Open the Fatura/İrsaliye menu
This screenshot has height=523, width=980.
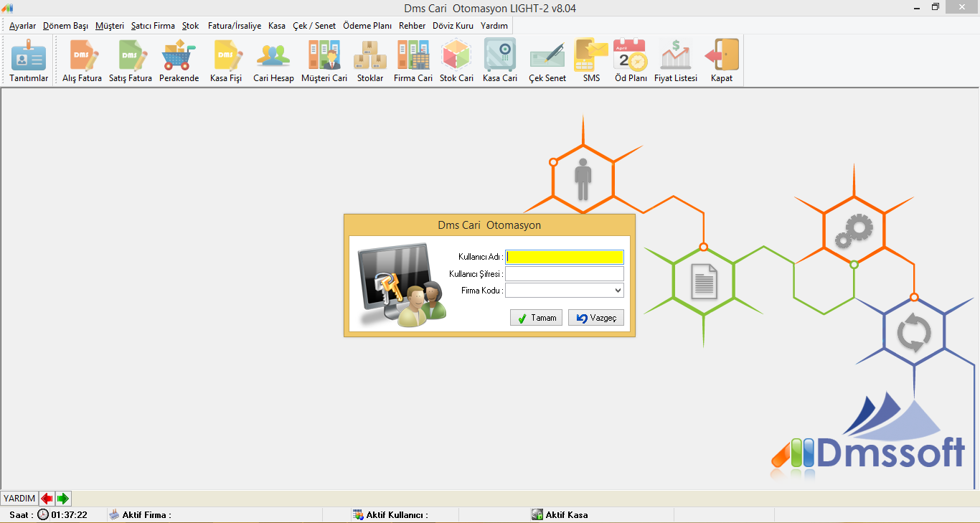235,26
